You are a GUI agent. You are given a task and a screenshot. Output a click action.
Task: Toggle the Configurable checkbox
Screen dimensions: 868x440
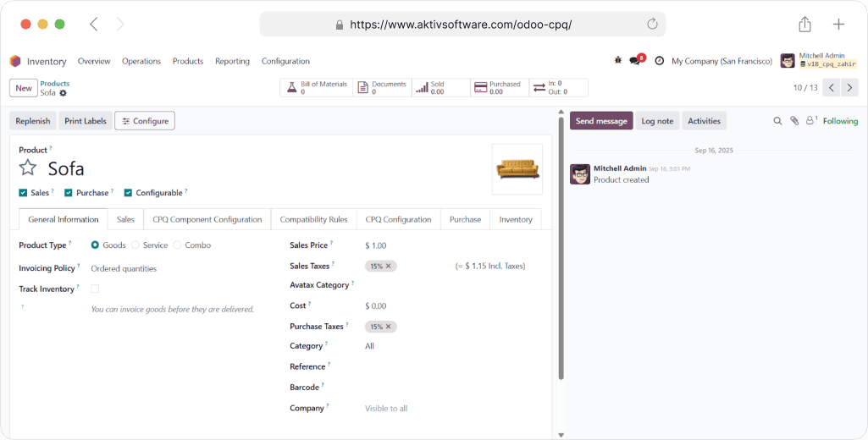tap(128, 193)
